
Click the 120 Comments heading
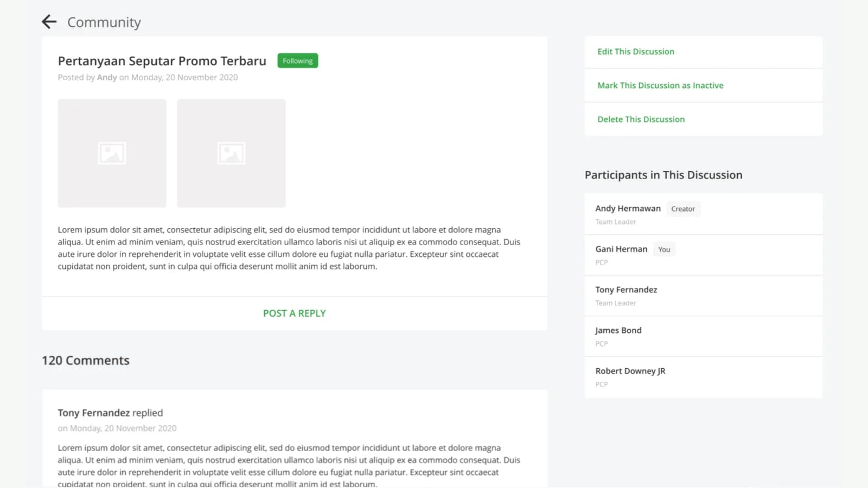86,361
